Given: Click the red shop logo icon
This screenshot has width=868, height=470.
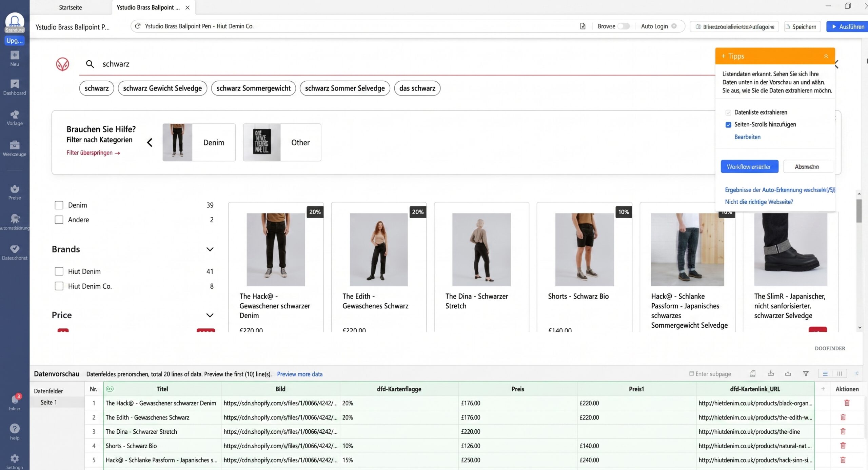Looking at the screenshot, I should (x=63, y=64).
